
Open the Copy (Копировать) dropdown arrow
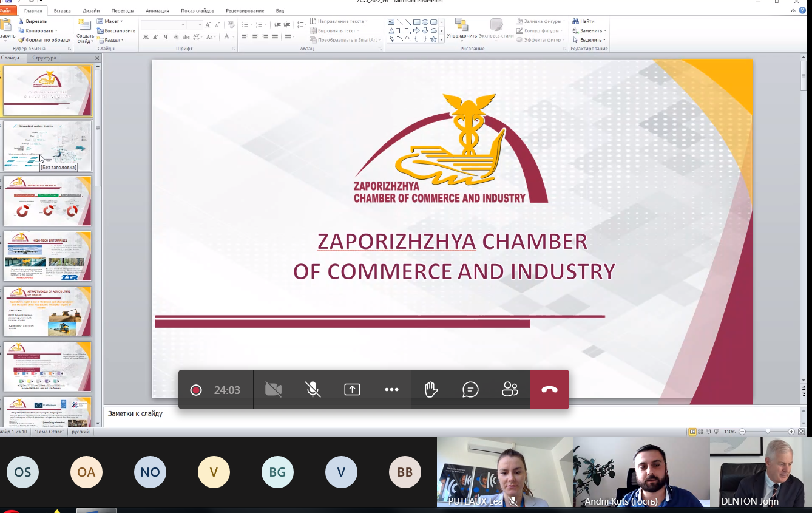pyautogui.click(x=56, y=30)
